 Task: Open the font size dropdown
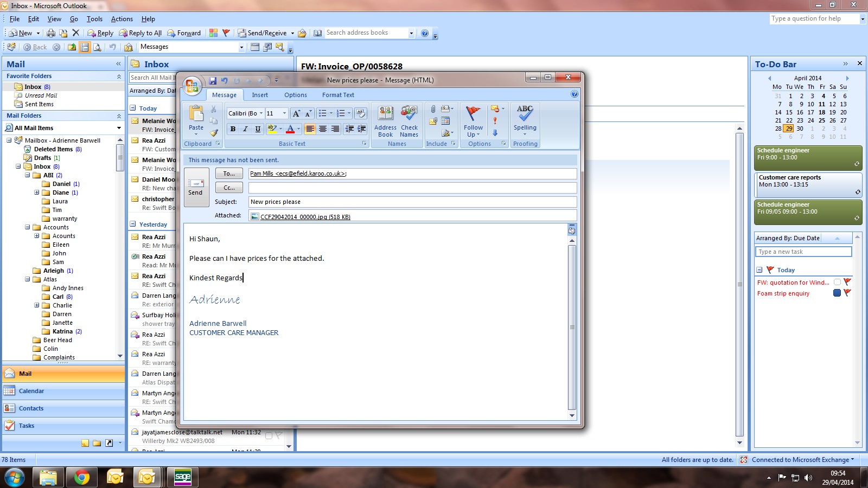tap(284, 113)
